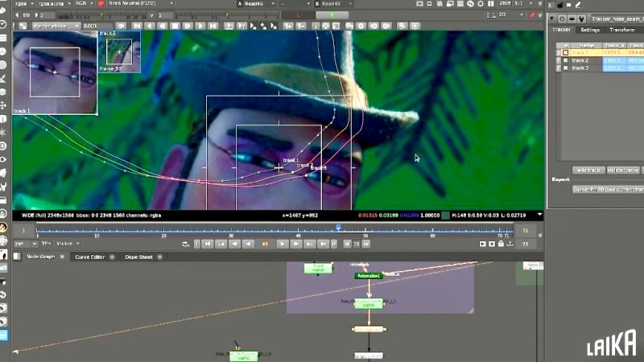Select the right view R button

[332, 15]
